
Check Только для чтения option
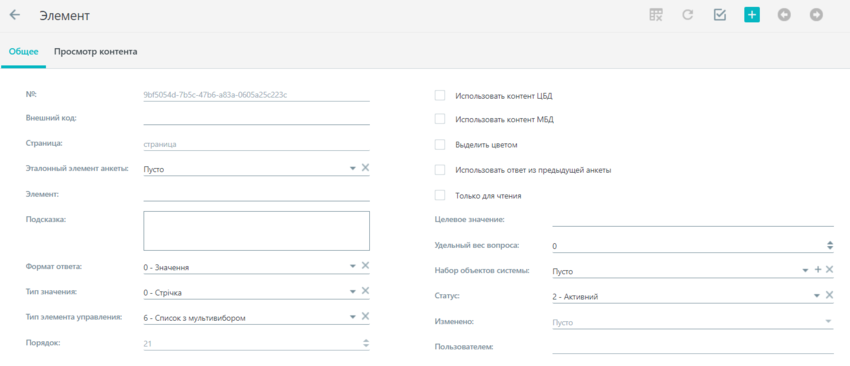pyautogui.click(x=440, y=195)
